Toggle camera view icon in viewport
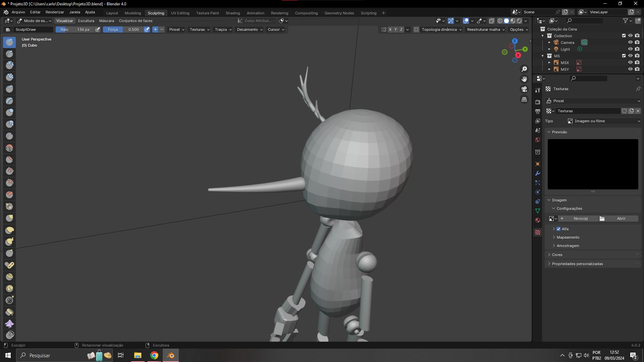 [524, 89]
